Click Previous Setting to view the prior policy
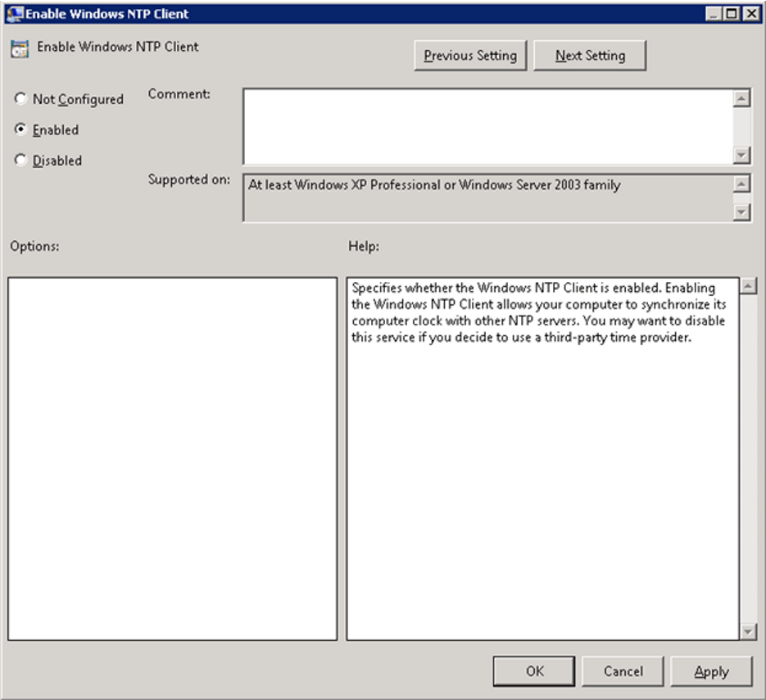766x700 pixels. (469, 55)
